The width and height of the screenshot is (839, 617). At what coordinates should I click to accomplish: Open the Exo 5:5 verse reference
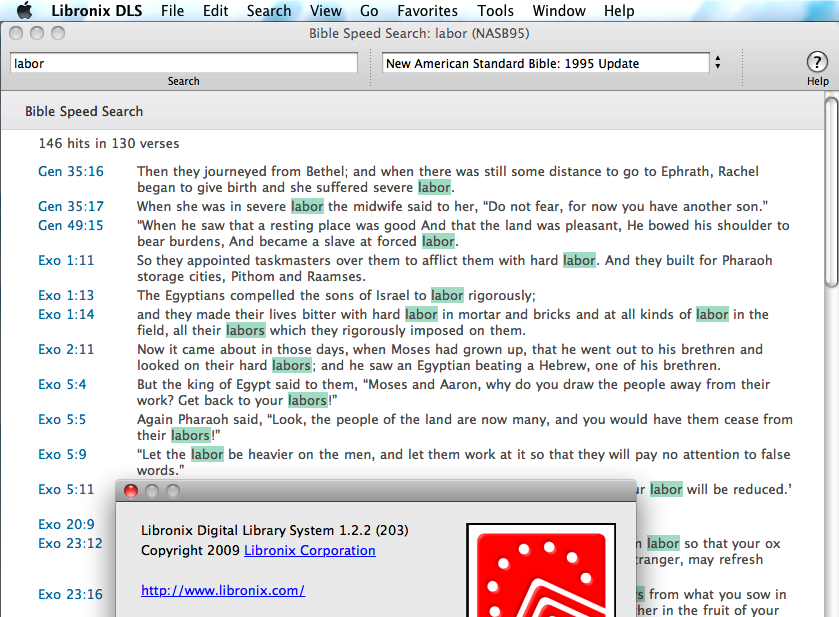(62, 420)
